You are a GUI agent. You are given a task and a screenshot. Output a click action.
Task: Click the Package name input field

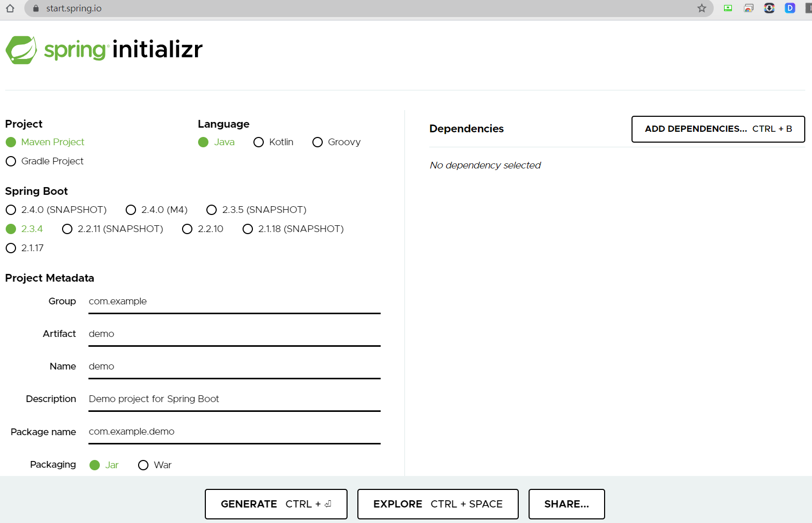pos(234,432)
